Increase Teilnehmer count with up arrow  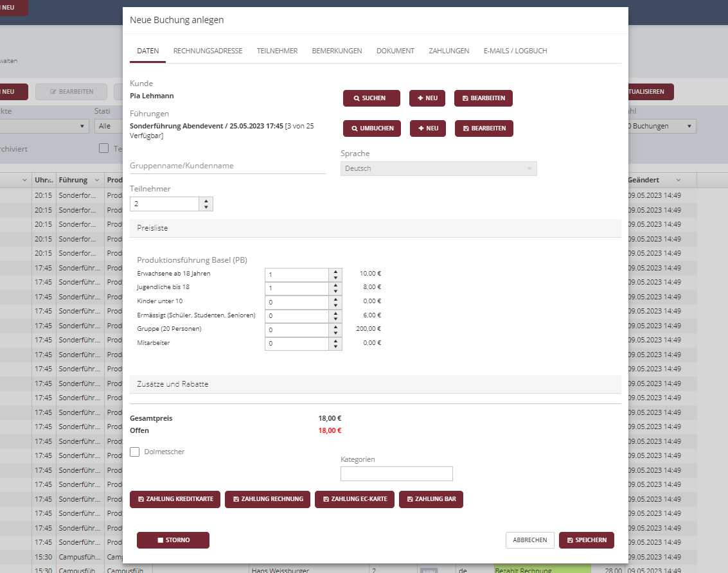pos(206,200)
